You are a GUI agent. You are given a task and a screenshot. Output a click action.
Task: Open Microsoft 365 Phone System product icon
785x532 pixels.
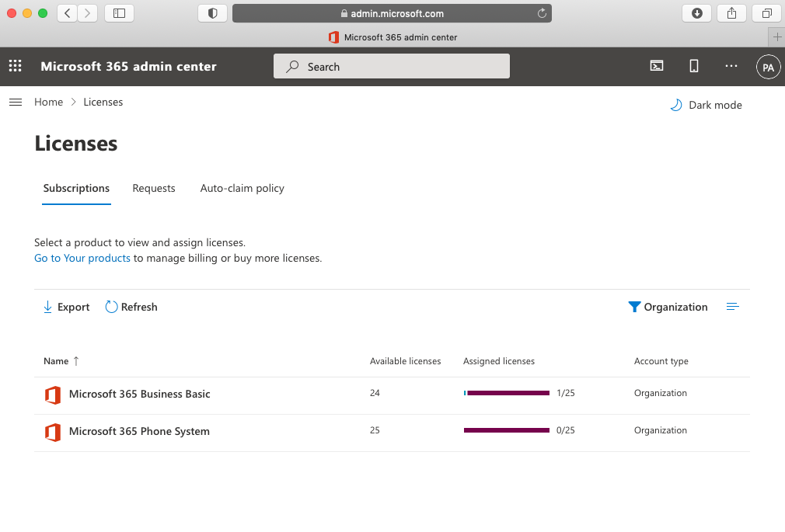(x=52, y=432)
